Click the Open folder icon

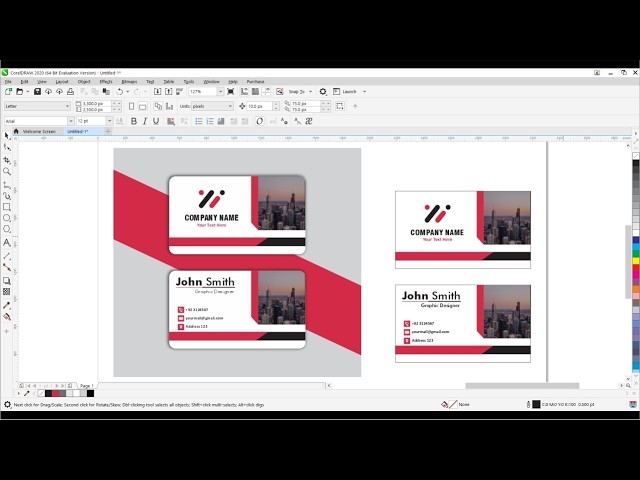pos(20,91)
